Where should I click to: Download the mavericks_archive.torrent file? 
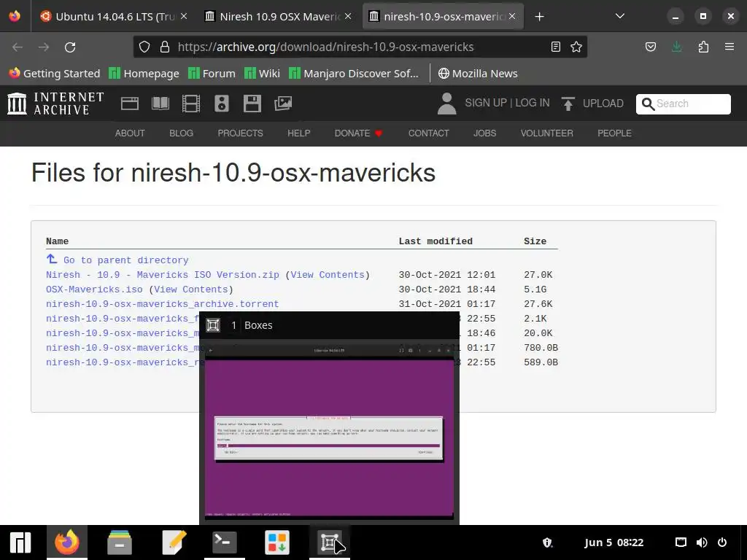point(163,304)
